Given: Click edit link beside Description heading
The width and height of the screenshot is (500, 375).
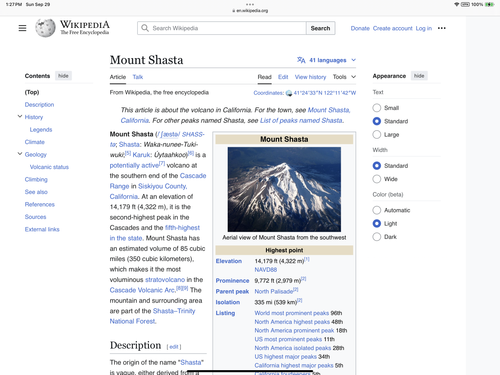Looking at the screenshot, I should 174,347.
